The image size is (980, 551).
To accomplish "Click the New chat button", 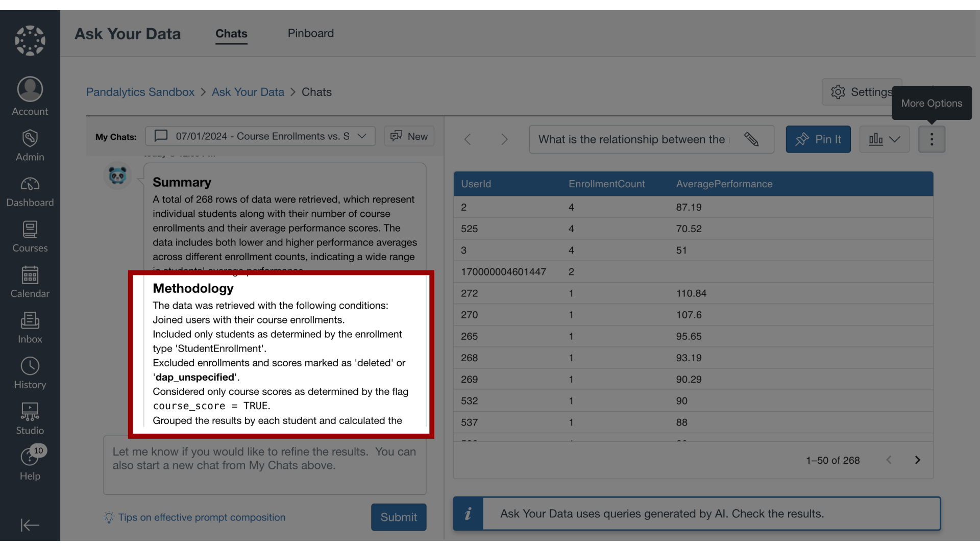I will click(409, 136).
